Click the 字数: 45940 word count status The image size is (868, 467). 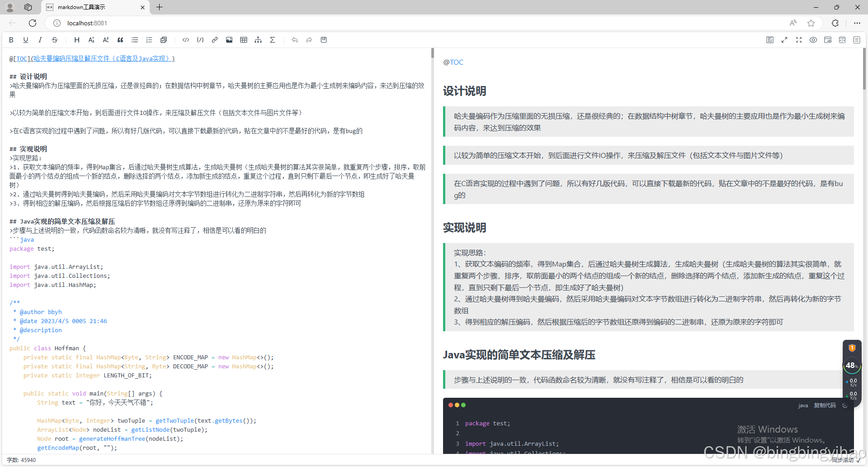click(x=21, y=460)
